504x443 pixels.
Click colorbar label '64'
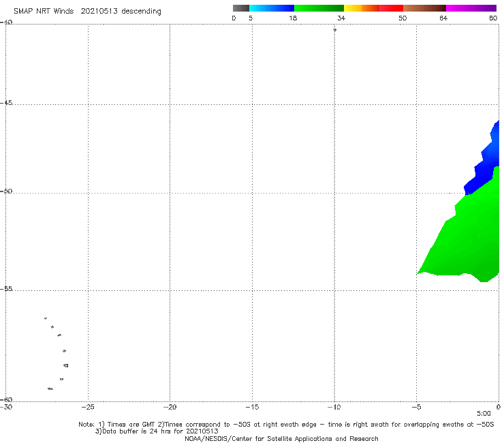(443, 18)
